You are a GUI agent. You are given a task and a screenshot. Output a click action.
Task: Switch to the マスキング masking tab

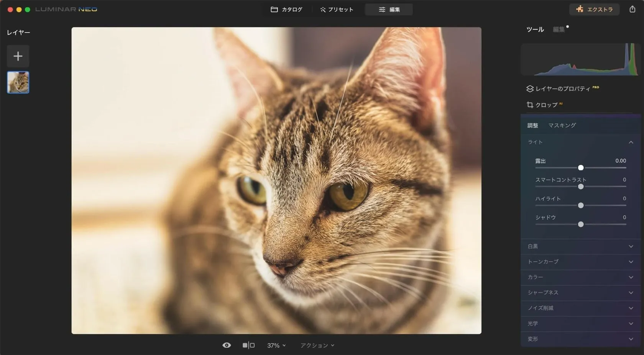[x=562, y=125]
